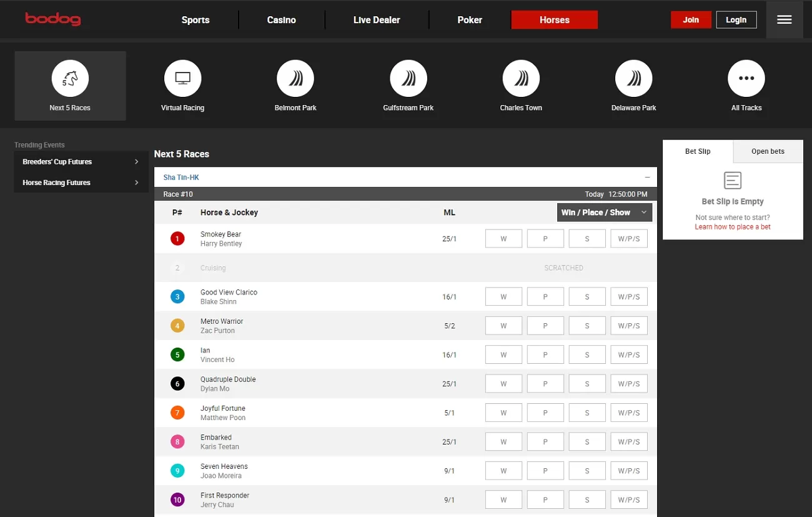Expand Horse Racing Futures
Image resolution: width=812 pixels, height=517 pixels.
(81, 183)
